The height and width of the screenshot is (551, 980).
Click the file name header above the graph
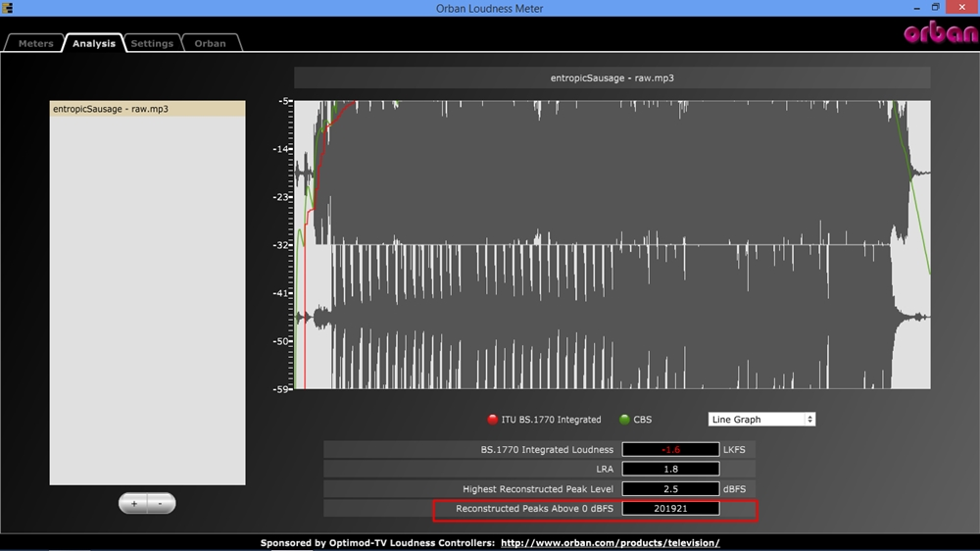coord(612,77)
